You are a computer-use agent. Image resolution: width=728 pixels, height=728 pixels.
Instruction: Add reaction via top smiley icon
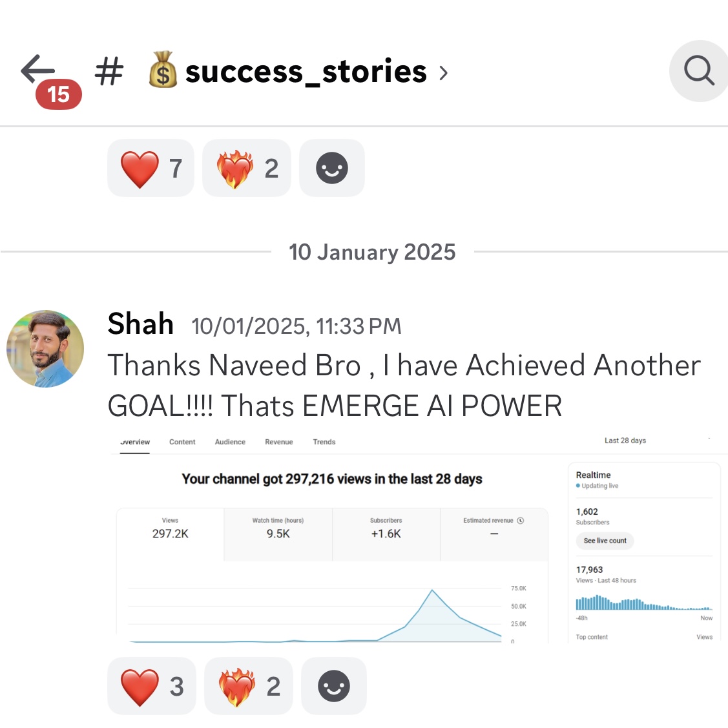(x=332, y=168)
